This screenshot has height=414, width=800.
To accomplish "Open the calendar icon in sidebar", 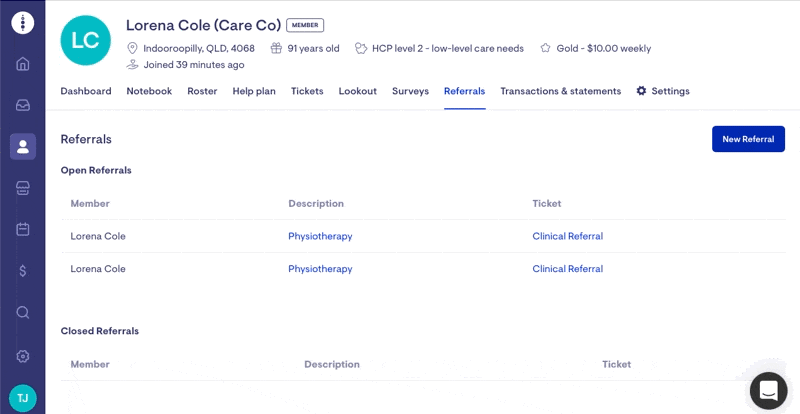I will (22, 229).
